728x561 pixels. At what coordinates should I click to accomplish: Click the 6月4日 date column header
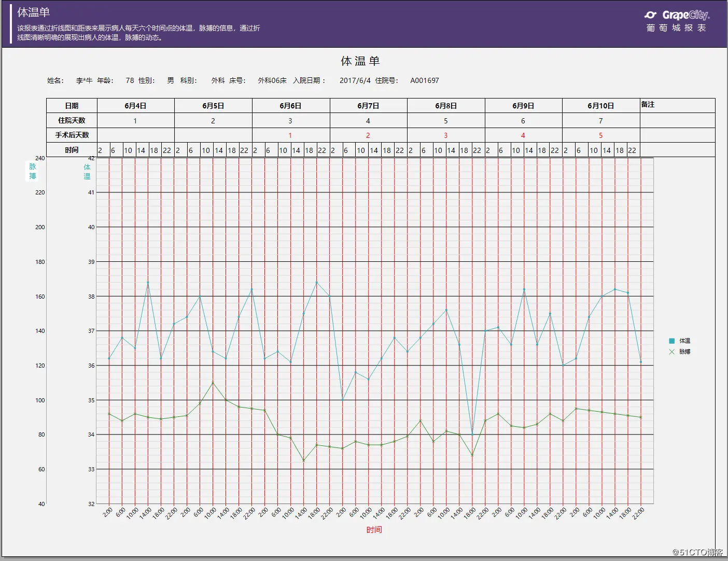135,106
